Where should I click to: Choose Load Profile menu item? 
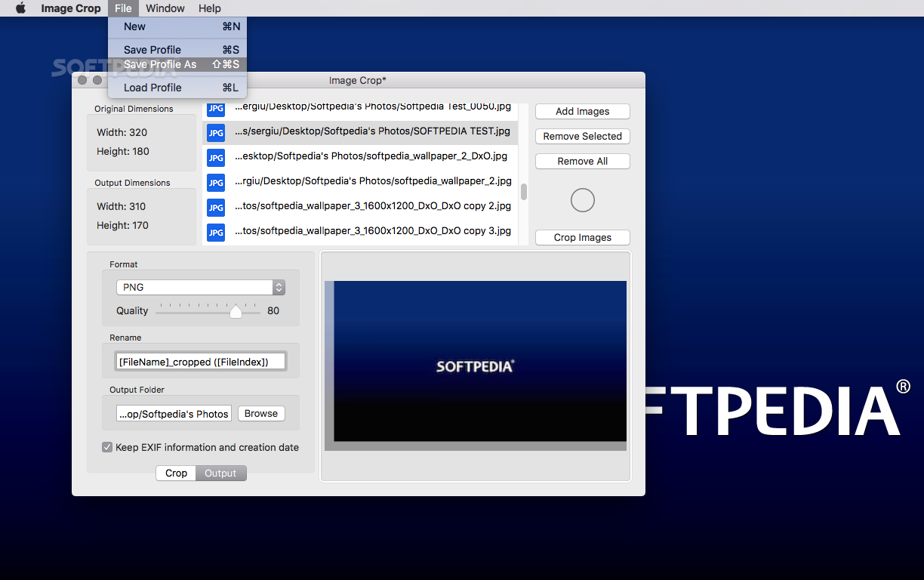(177, 88)
